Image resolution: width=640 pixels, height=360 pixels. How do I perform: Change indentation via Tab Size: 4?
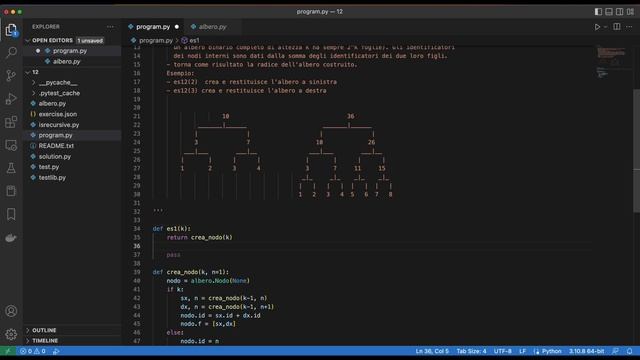pyautogui.click(x=471, y=351)
